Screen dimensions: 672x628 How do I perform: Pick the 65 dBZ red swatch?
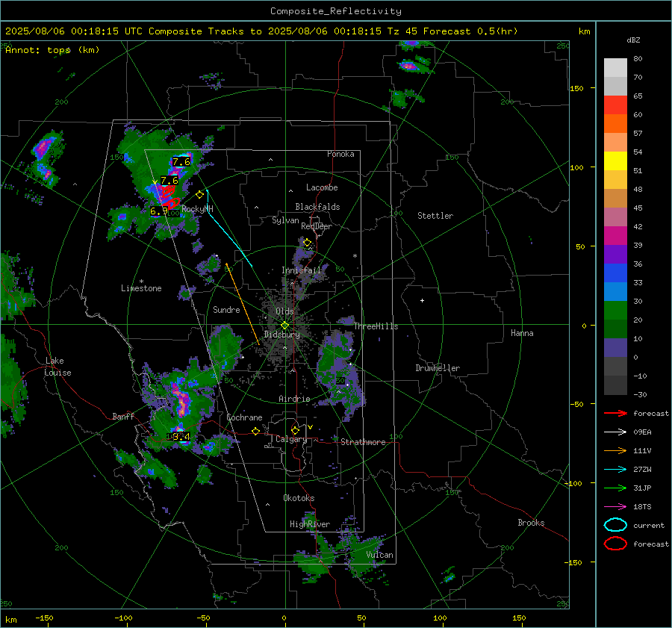615,105
